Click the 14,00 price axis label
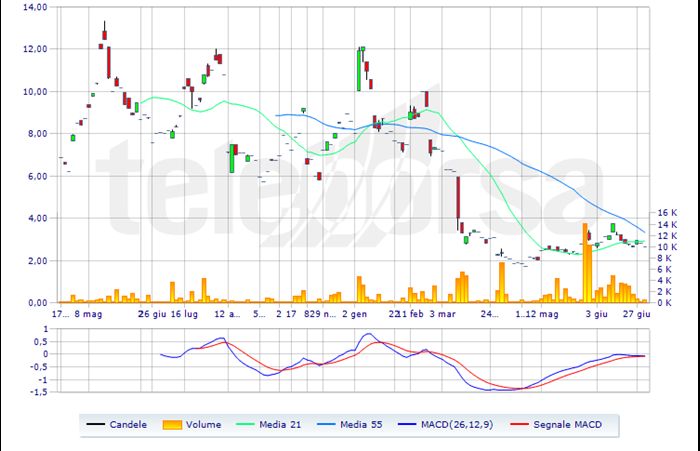Screen dimensions: 700x451 pyautogui.click(x=35, y=7)
